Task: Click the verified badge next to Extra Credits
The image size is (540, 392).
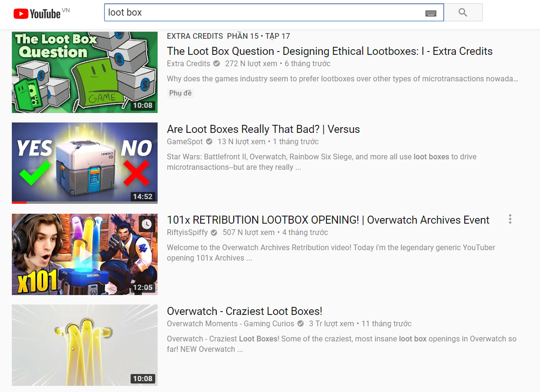Action: [217, 64]
